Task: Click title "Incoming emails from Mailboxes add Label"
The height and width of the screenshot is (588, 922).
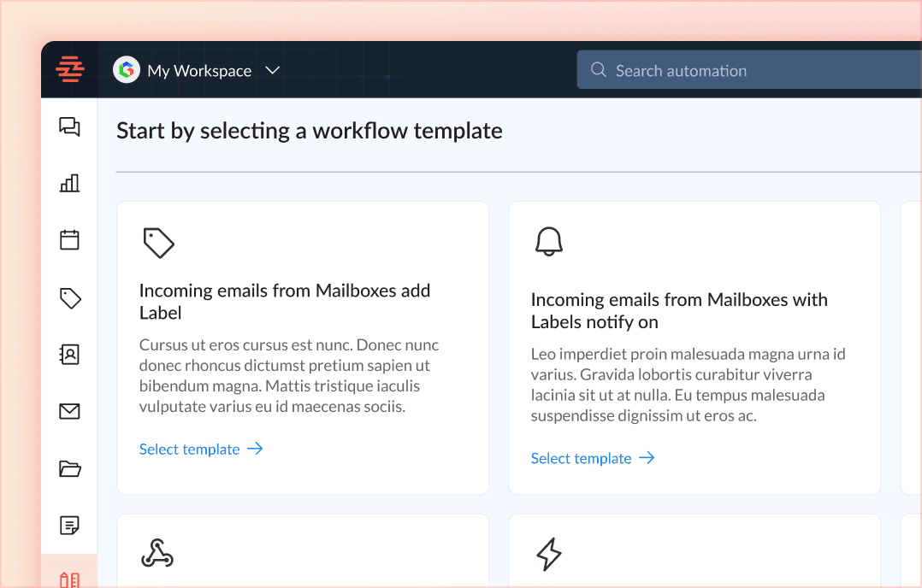Action: pyautogui.click(x=285, y=302)
